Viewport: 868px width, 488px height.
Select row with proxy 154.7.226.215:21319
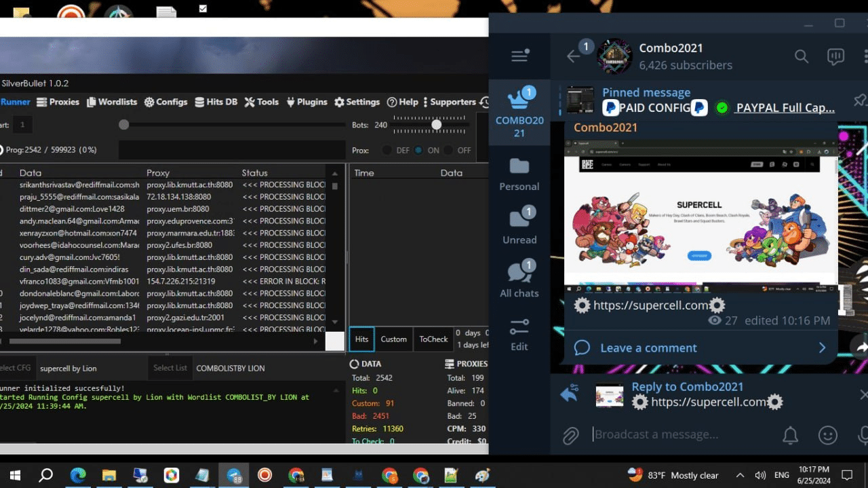point(163,281)
